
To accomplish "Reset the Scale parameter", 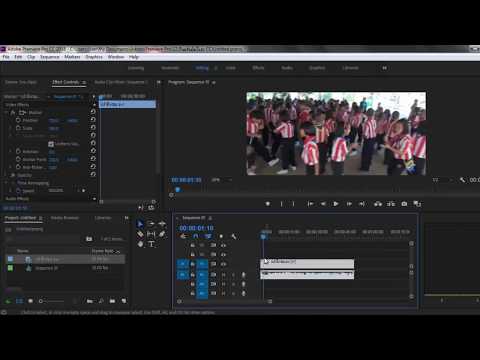I will [x=93, y=128].
